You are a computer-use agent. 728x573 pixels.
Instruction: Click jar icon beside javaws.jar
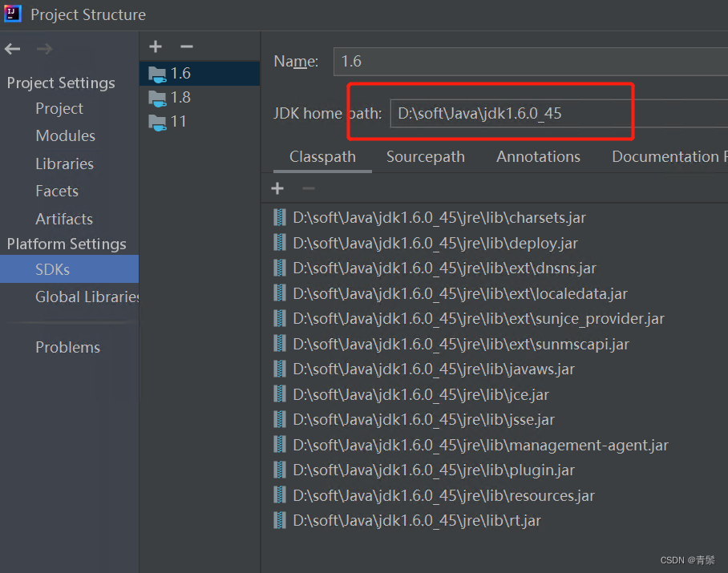click(x=280, y=369)
